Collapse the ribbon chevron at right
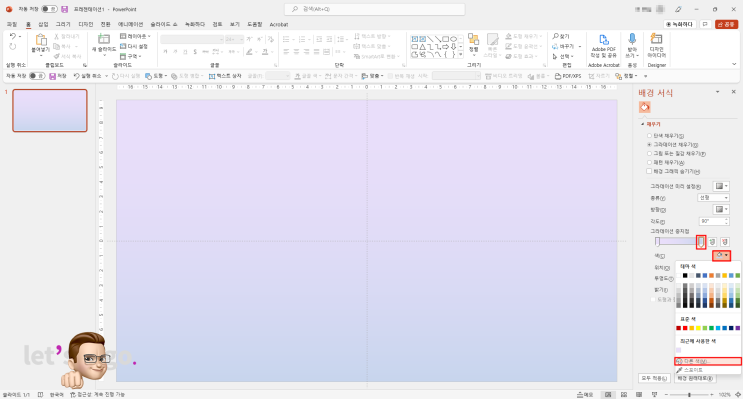 (734, 64)
